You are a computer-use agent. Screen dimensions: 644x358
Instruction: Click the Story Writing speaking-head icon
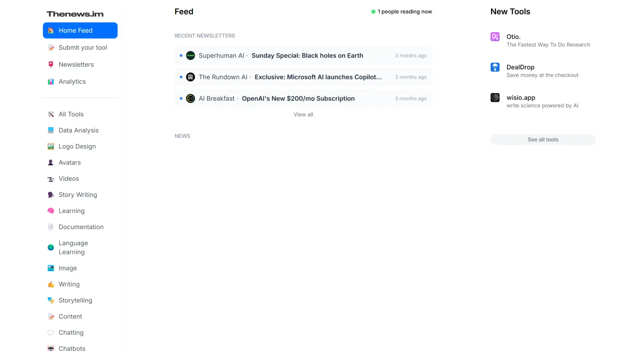pyautogui.click(x=51, y=195)
